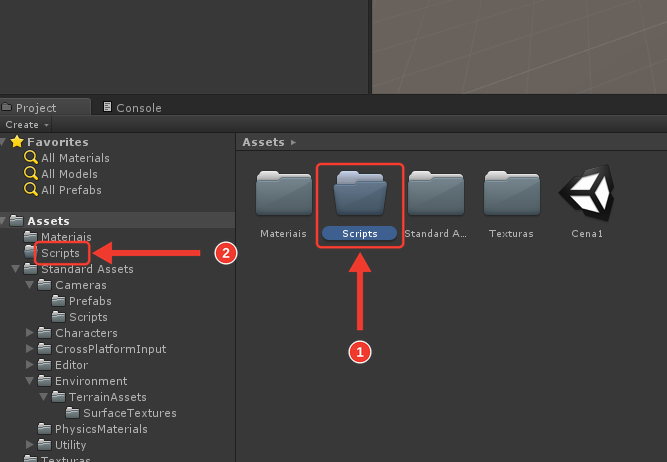Collapse the TerrainAssets folder
667x462 pixels.
point(43,397)
